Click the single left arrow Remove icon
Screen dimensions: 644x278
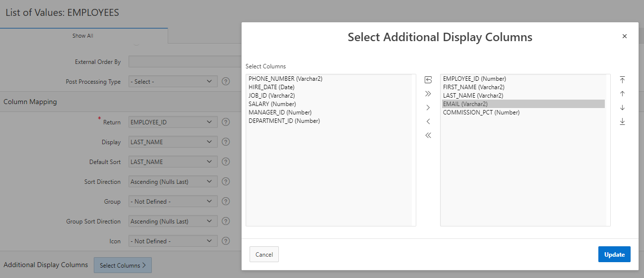click(x=428, y=121)
